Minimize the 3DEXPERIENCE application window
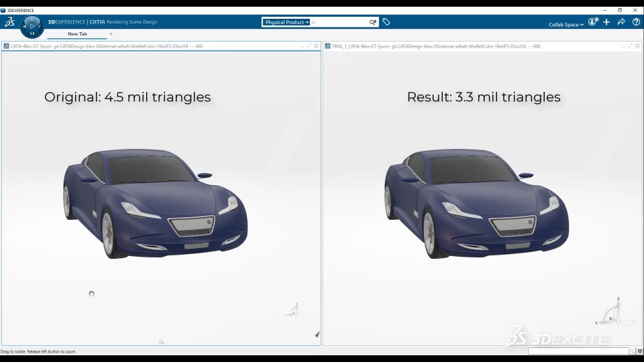The width and height of the screenshot is (644, 362). click(604, 10)
